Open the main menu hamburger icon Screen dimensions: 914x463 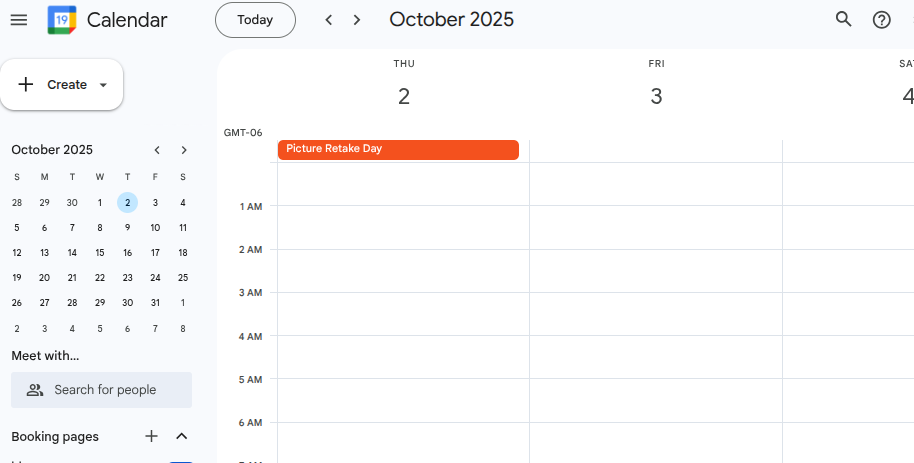(x=19, y=20)
